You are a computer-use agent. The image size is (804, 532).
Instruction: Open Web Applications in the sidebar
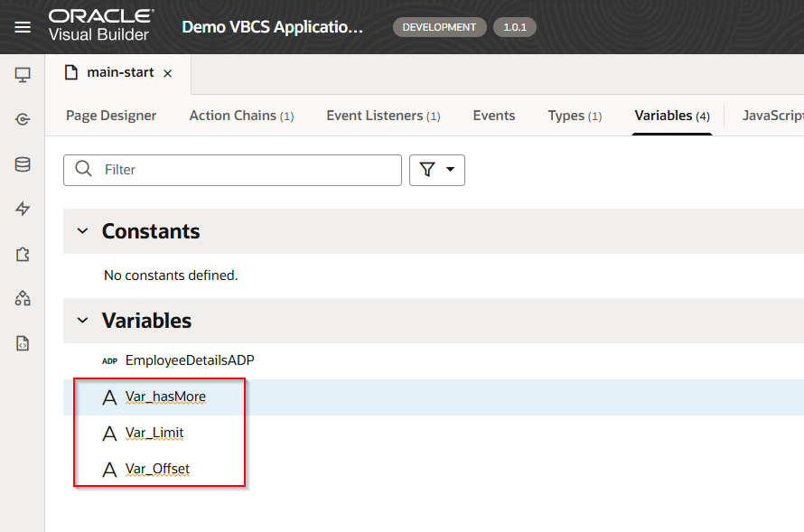[23, 75]
